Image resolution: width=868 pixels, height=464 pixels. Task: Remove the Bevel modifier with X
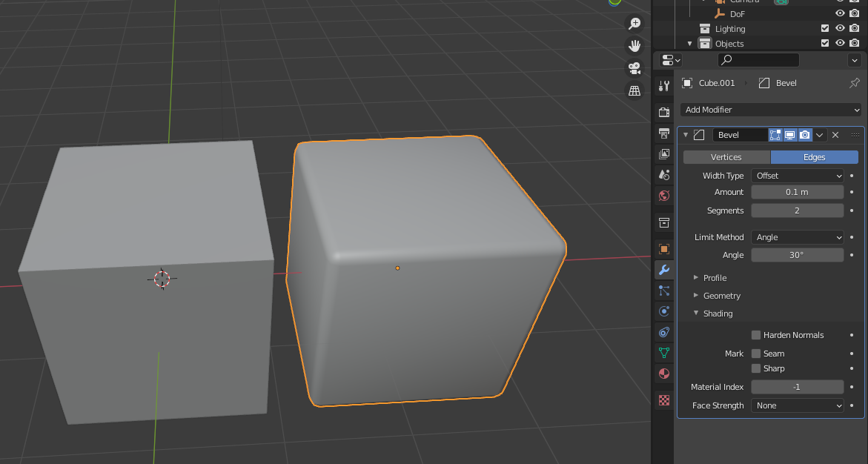(835, 135)
